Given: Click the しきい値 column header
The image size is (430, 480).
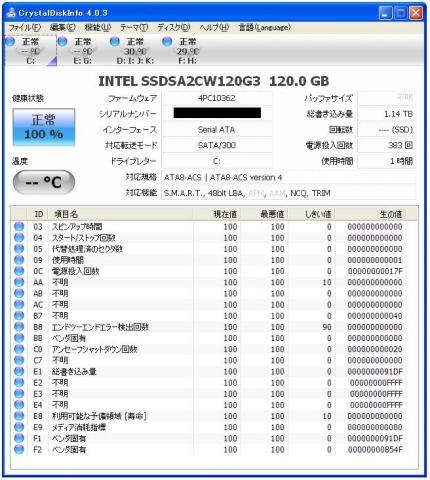Looking at the screenshot, I should click(x=311, y=214).
